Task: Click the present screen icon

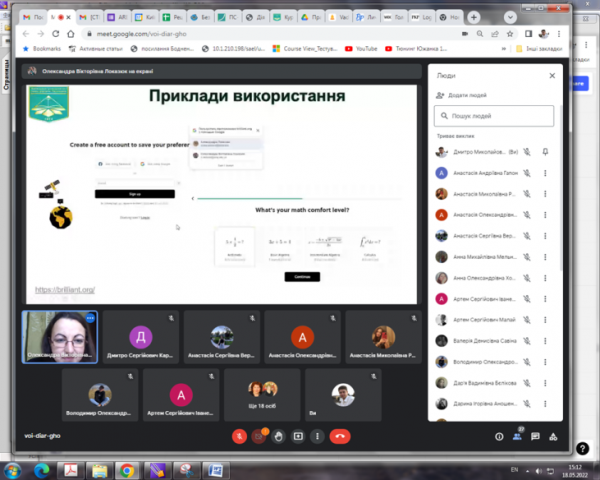Action: (x=298, y=436)
